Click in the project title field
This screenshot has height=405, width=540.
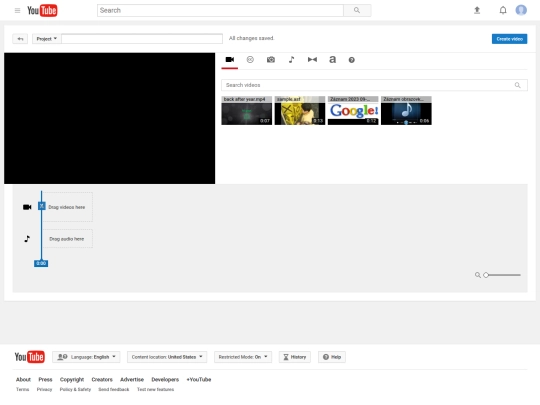[x=142, y=39]
